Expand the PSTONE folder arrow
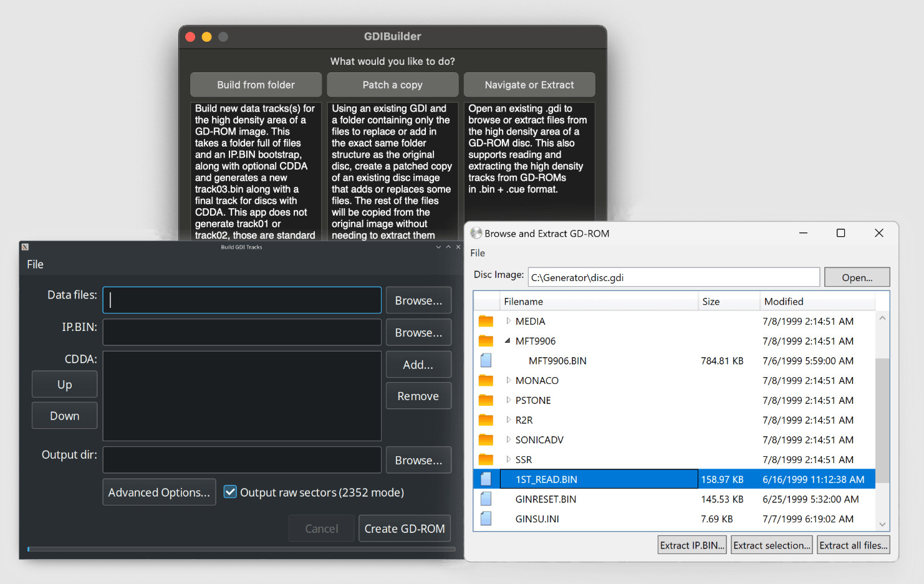This screenshot has height=584, width=924. point(508,400)
